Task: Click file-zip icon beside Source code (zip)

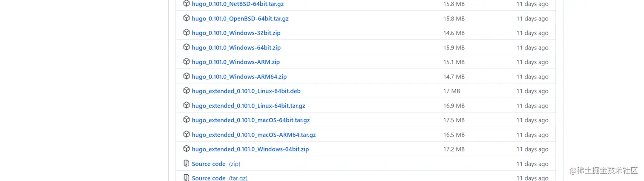Action: tap(186, 163)
